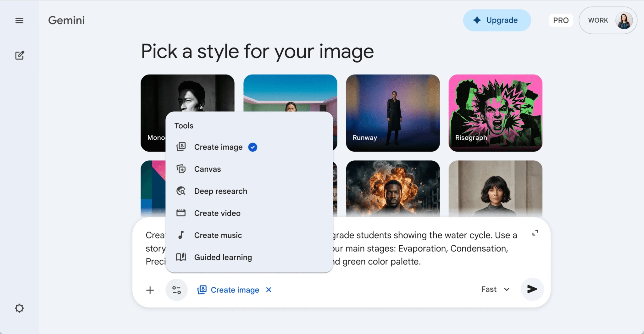Image resolution: width=644 pixels, height=334 pixels.
Task: Send the prompt with arrow icon
Action: (532, 289)
